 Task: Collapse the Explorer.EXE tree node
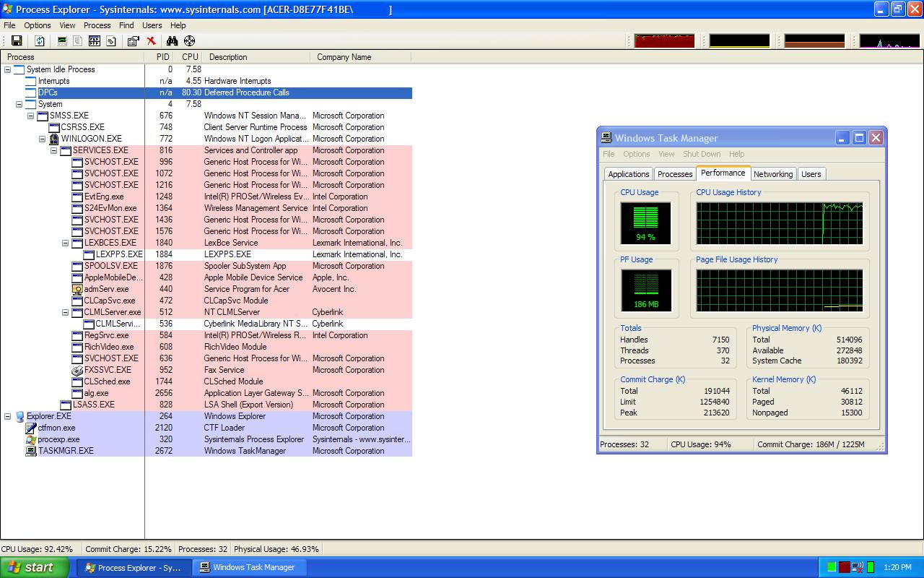[x=8, y=416]
